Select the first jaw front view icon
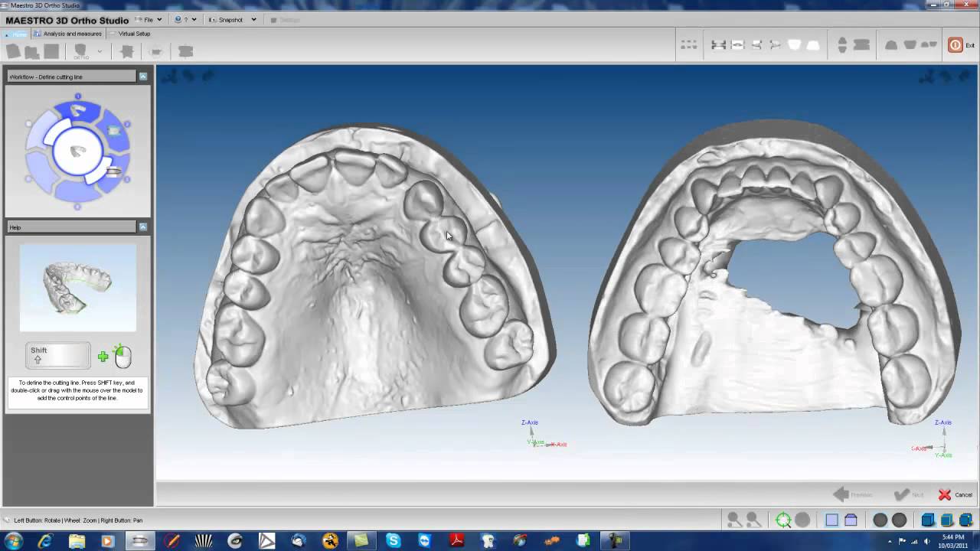The width and height of the screenshot is (980, 551). pyautogui.click(x=718, y=45)
